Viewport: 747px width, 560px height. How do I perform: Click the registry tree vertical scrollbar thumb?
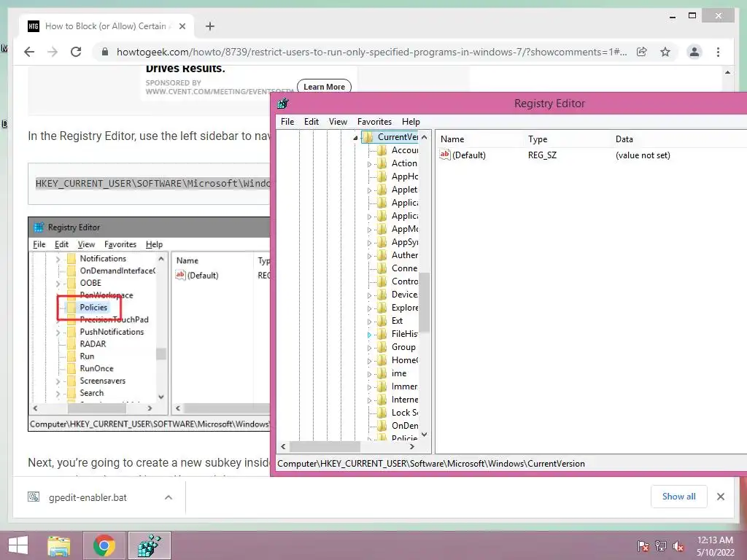pos(424,302)
